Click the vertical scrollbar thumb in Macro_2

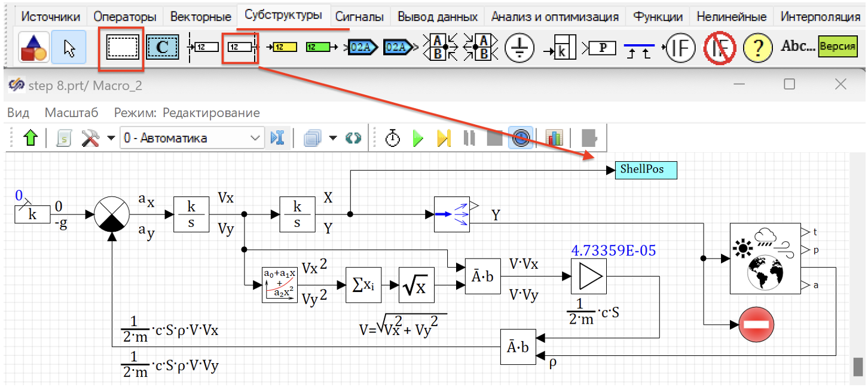pos(858,366)
